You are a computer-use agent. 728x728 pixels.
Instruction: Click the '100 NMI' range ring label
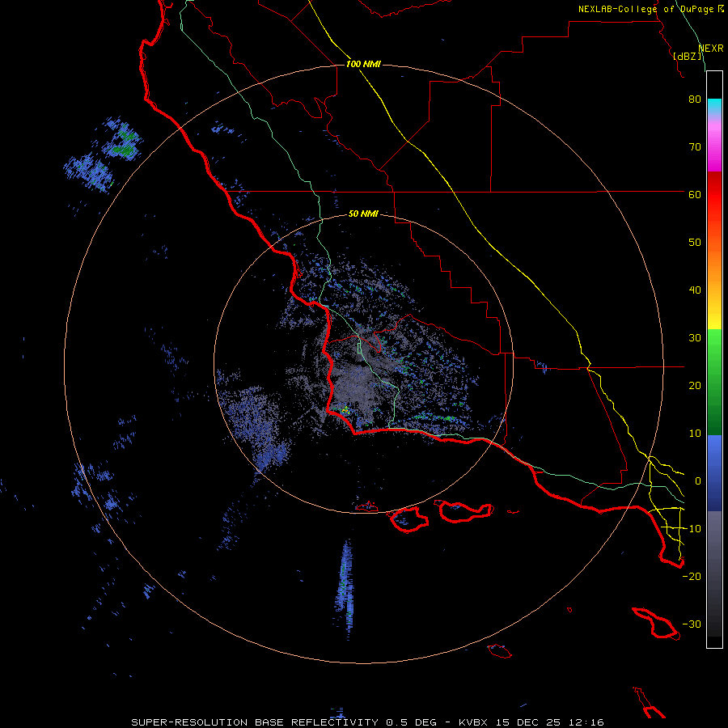(363, 64)
